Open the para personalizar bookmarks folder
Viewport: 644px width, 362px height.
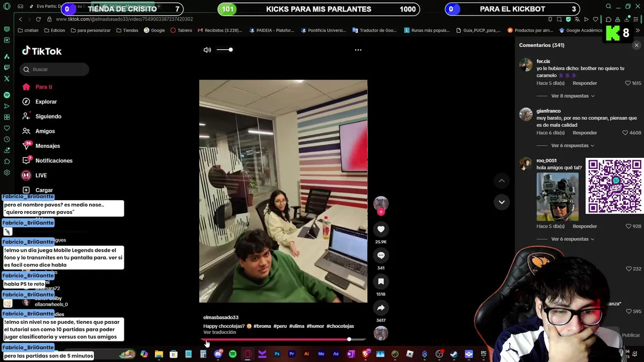pos(91,31)
